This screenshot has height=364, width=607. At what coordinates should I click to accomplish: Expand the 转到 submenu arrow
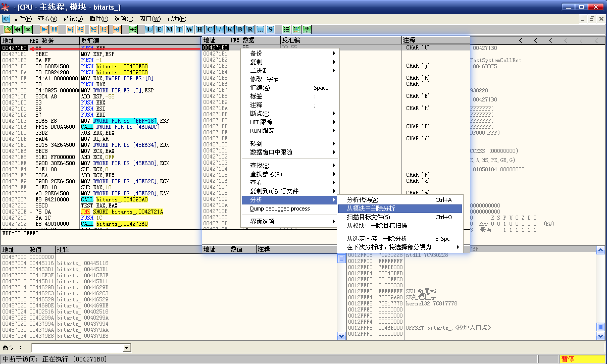click(x=335, y=143)
